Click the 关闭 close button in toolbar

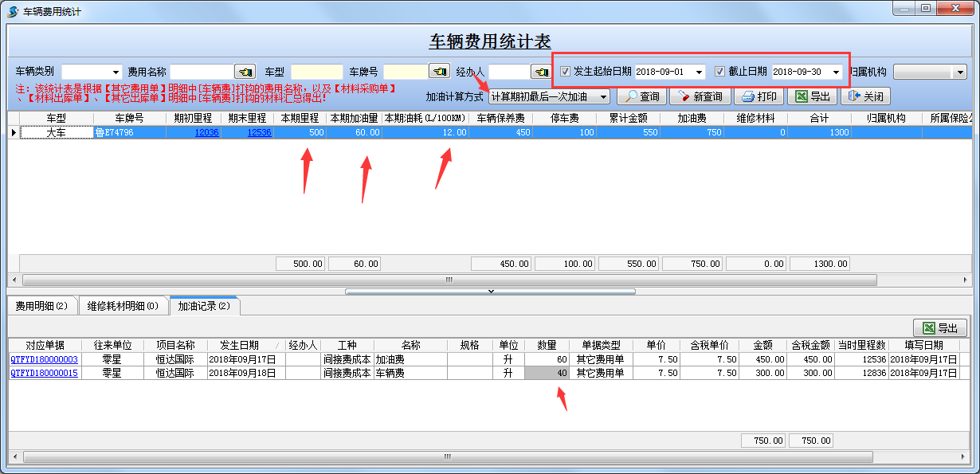point(865,96)
